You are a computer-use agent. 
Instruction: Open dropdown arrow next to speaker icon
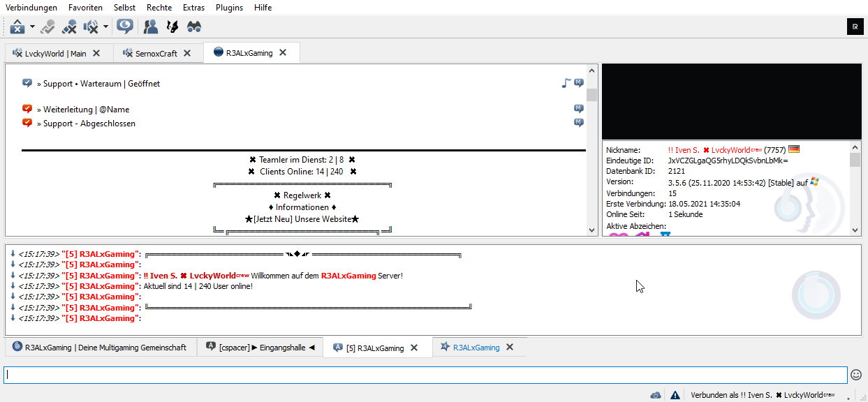pyautogui.click(x=105, y=27)
